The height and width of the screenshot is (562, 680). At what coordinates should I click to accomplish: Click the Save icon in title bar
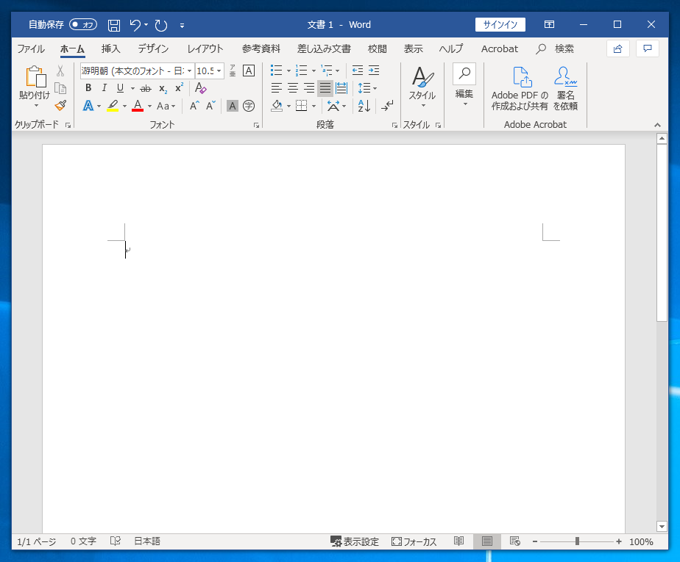click(x=114, y=25)
